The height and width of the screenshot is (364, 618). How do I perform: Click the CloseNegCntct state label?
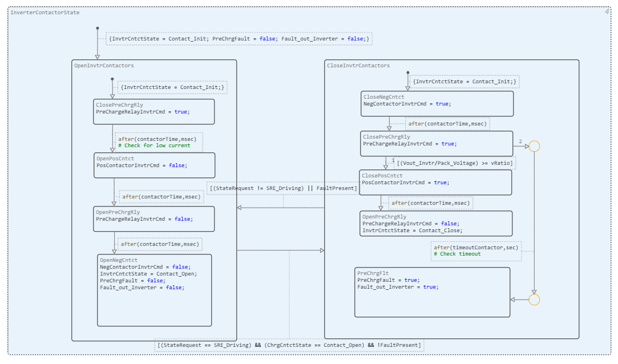click(384, 97)
